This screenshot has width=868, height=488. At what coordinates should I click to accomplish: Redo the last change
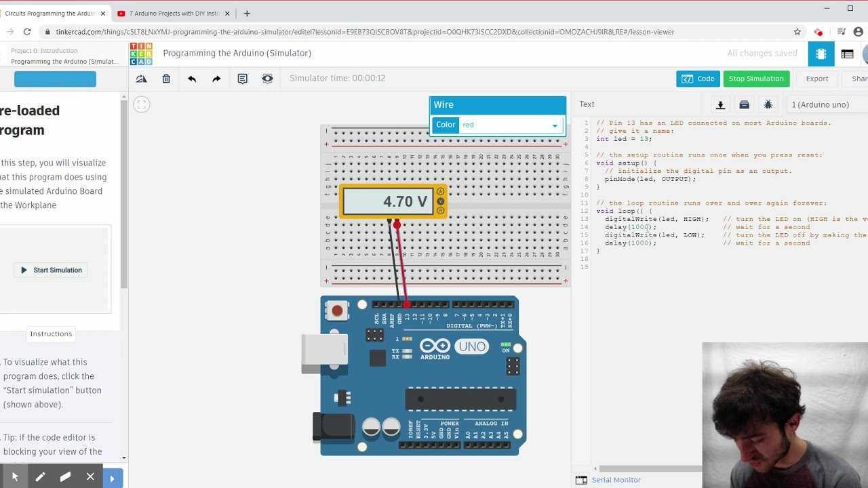point(216,79)
